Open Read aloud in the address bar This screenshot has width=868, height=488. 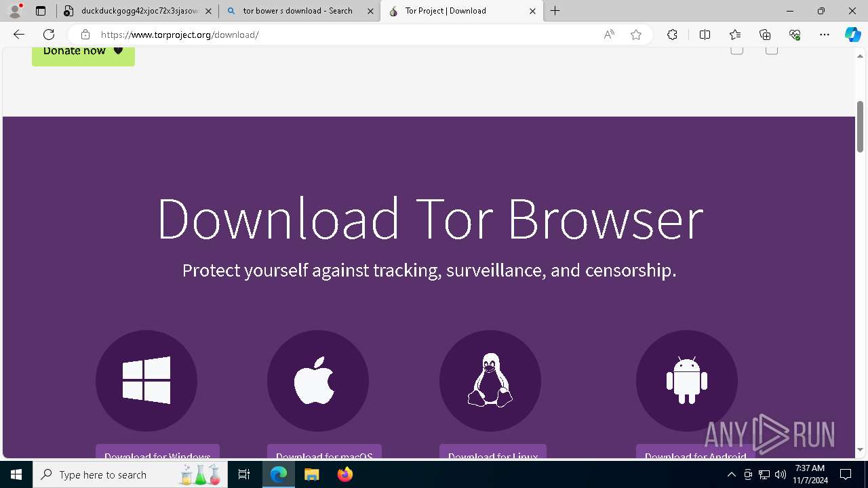[x=609, y=35]
